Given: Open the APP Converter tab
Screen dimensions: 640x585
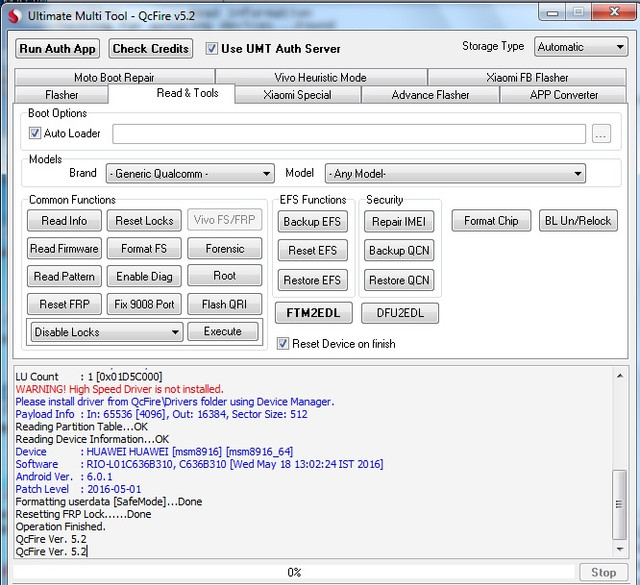Looking at the screenshot, I should 564,95.
